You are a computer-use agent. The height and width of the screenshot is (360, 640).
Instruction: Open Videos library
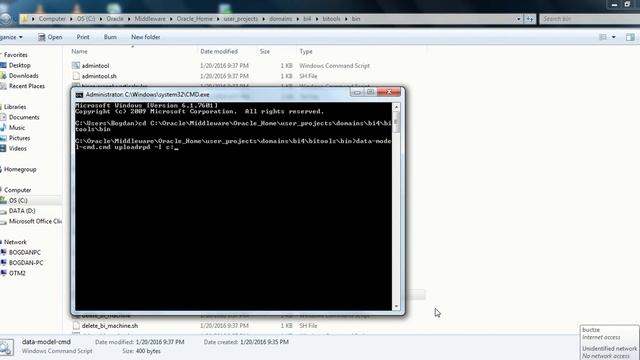pos(18,149)
